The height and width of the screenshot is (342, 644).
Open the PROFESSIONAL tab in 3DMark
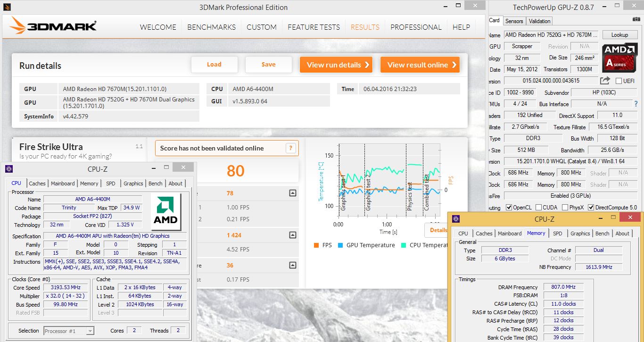416,27
